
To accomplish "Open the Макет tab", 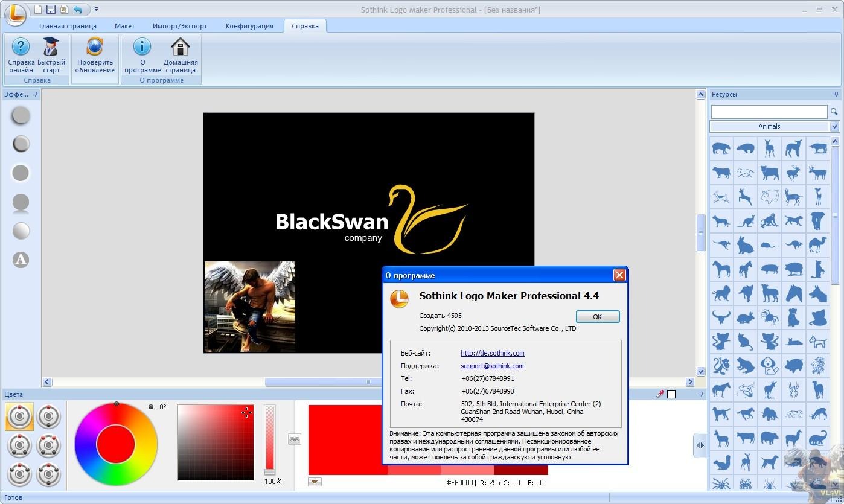I will [125, 26].
